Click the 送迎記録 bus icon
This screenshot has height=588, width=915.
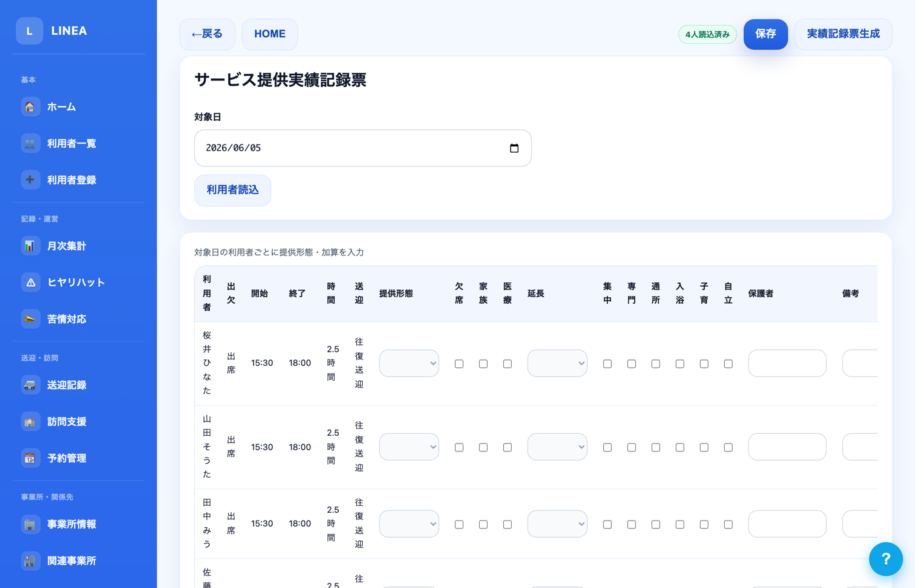[x=30, y=385]
